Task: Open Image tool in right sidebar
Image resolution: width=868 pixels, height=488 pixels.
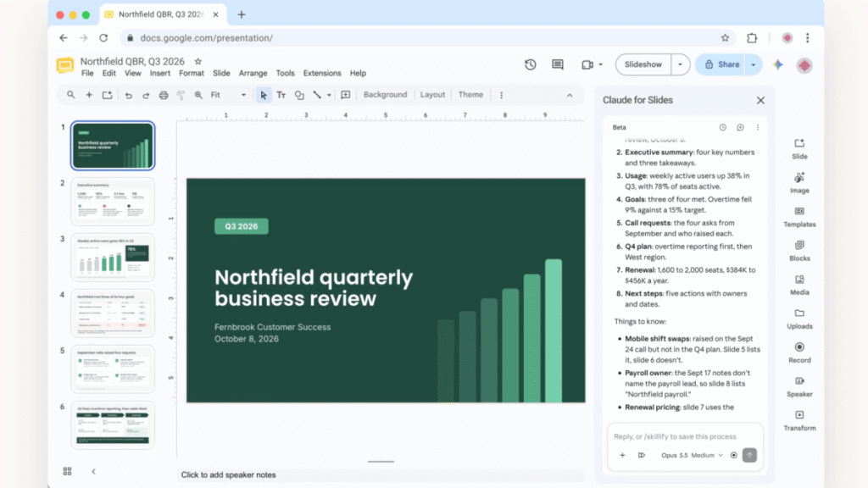Action: coord(799,183)
